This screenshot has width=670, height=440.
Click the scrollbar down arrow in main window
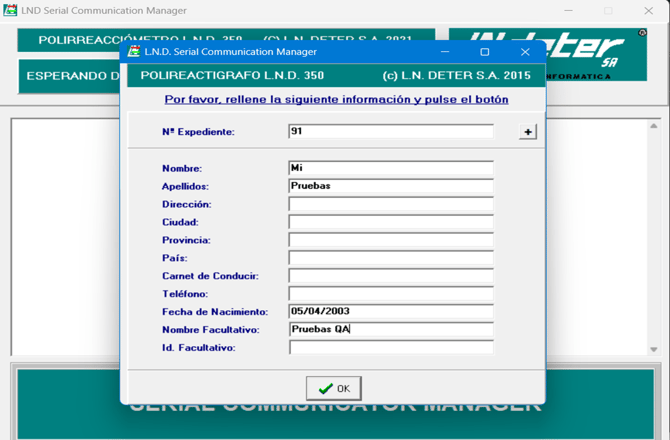pos(654,350)
